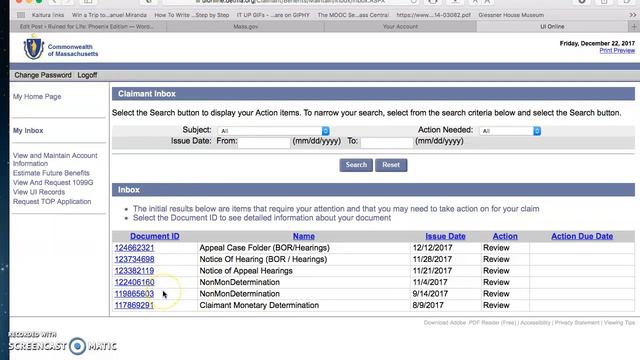The image size is (640, 360).
Task: Open View And Request 1099G
Action: point(53,182)
